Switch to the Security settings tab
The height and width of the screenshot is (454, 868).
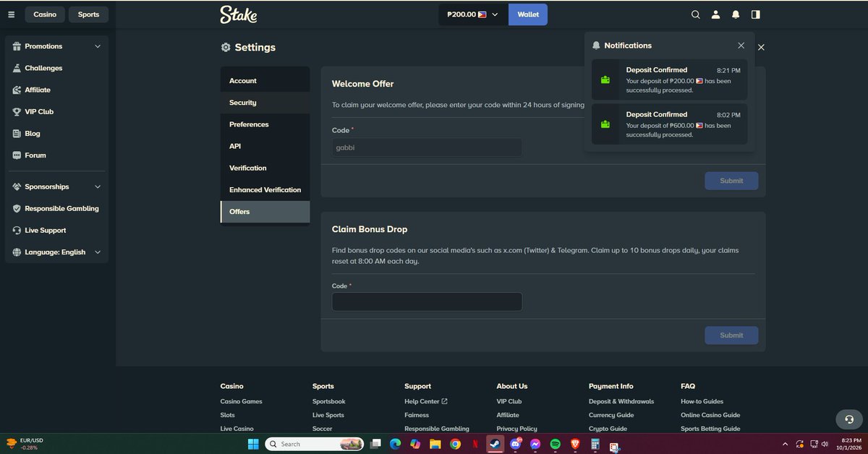pyautogui.click(x=265, y=103)
